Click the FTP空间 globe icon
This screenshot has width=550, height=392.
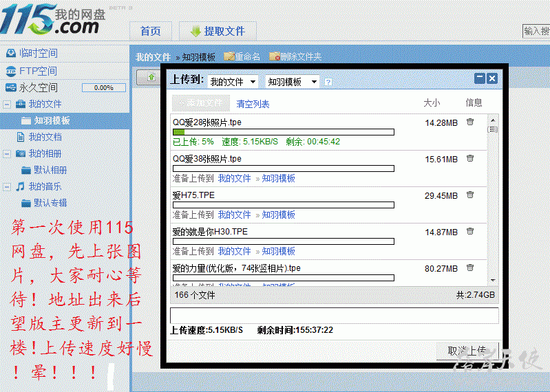(11, 71)
